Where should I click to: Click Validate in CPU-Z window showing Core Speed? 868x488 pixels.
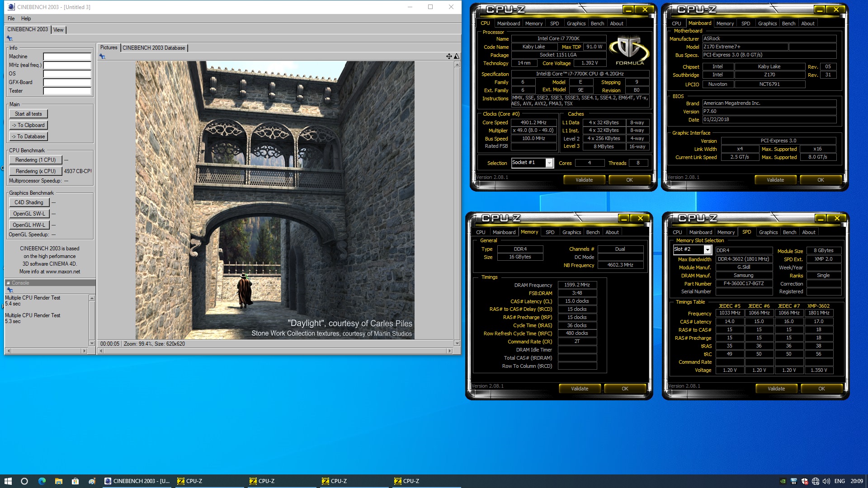click(584, 180)
